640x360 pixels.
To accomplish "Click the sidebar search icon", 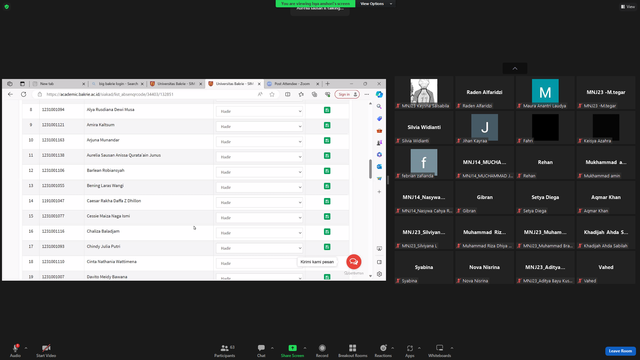I will pyautogui.click(x=379, y=107).
